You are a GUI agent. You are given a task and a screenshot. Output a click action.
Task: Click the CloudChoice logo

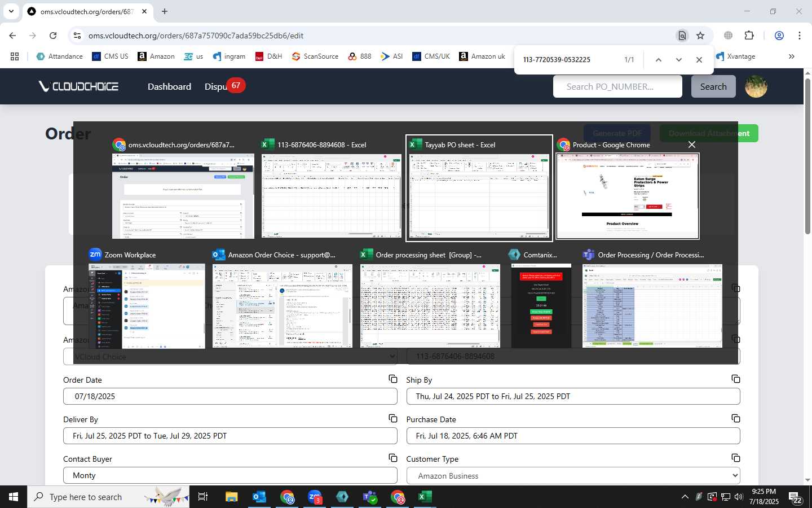point(78,86)
